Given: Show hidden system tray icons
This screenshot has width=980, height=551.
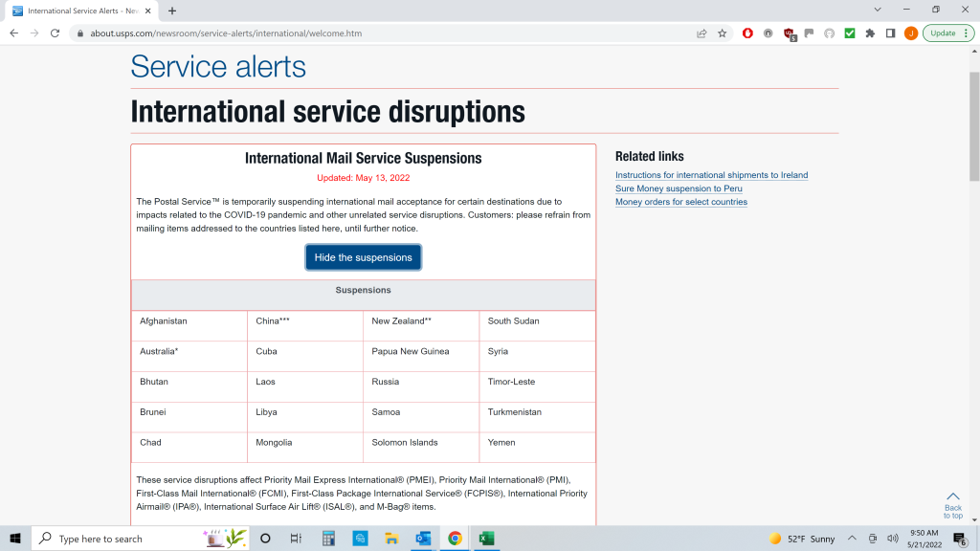Looking at the screenshot, I should pos(853,539).
